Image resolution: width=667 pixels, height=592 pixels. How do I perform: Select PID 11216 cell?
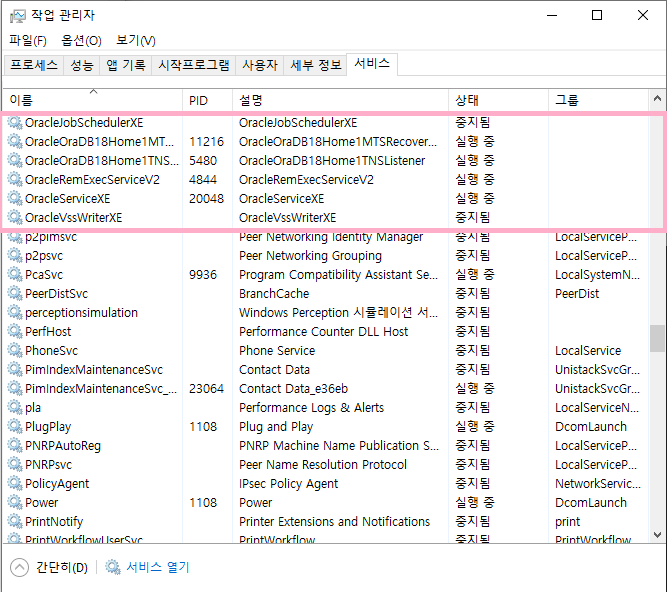coord(206,142)
